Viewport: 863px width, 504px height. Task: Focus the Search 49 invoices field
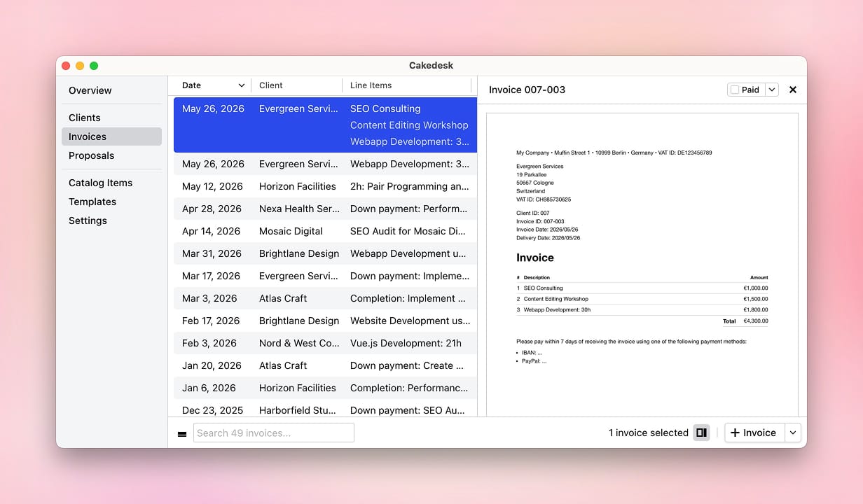click(274, 433)
